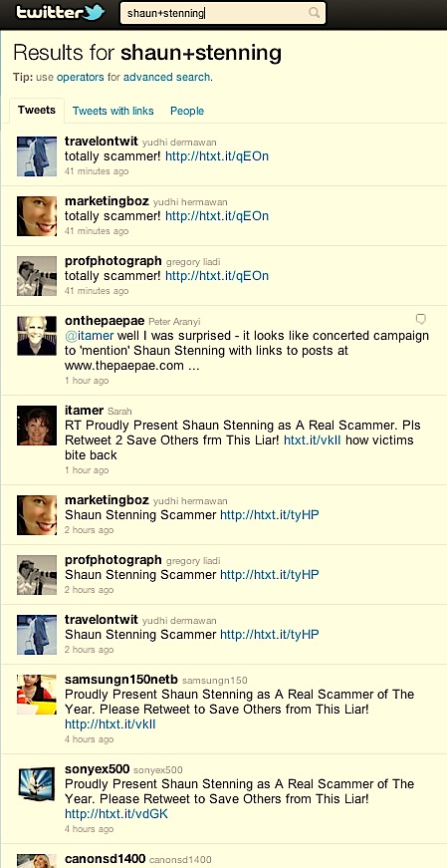Switch to the People tab
447x868 pixels.
coord(187,111)
